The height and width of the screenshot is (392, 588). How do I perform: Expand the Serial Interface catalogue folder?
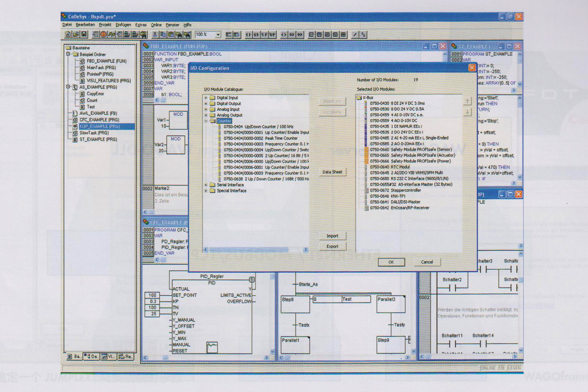[206, 185]
